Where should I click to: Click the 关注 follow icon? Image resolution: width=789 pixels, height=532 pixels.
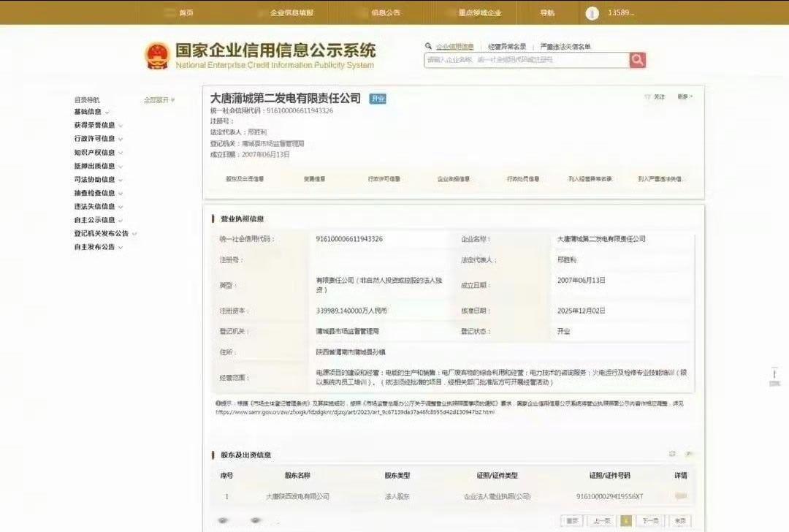[648, 96]
